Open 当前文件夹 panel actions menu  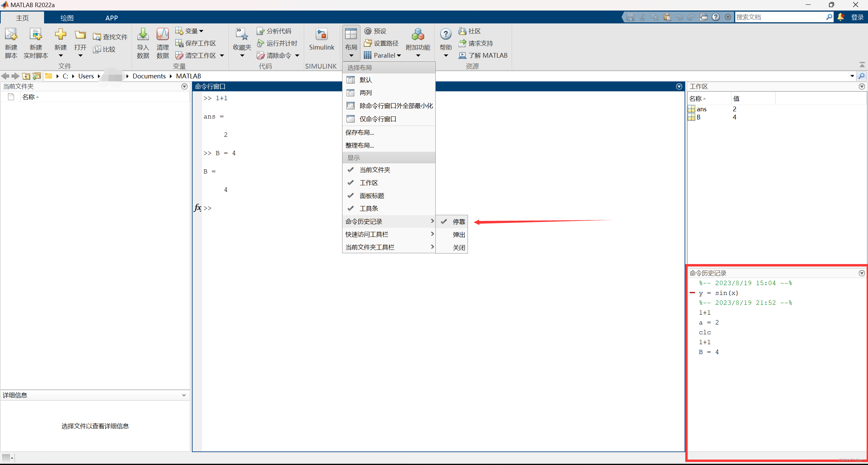tap(184, 87)
